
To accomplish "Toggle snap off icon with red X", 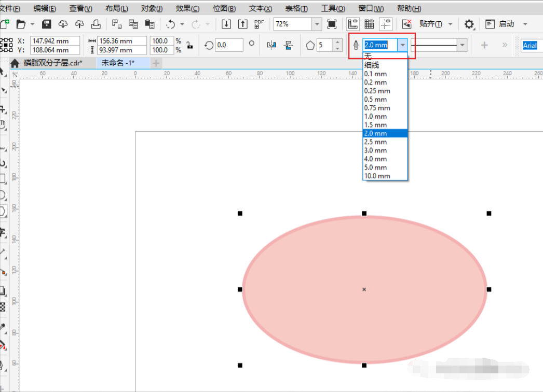I will pos(406,24).
